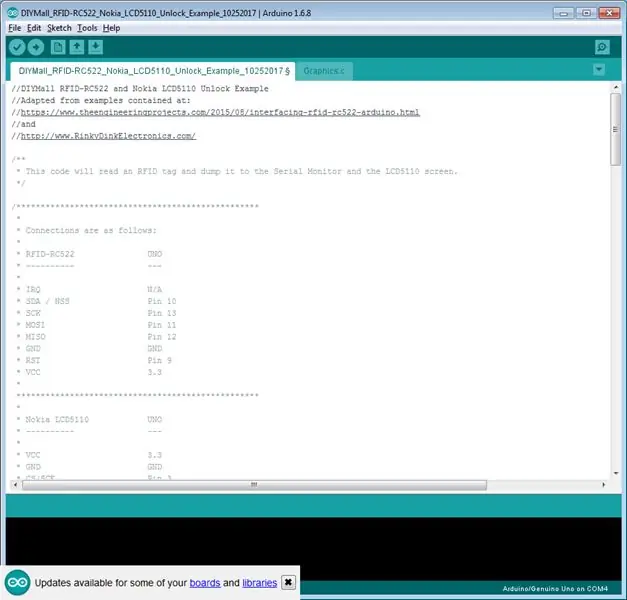This screenshot has width=627, height=600.
Task: Maximize the Arduino IDE window
Action: pyautogui.click(x=586, y=13)
